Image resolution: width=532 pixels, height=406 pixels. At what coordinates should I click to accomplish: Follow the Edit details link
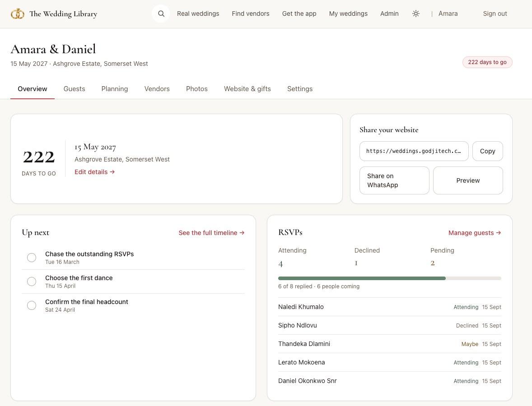95,172
